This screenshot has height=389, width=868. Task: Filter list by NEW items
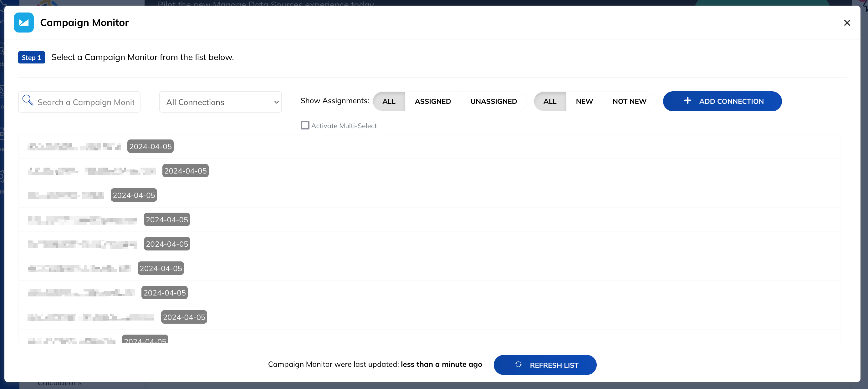584,101
